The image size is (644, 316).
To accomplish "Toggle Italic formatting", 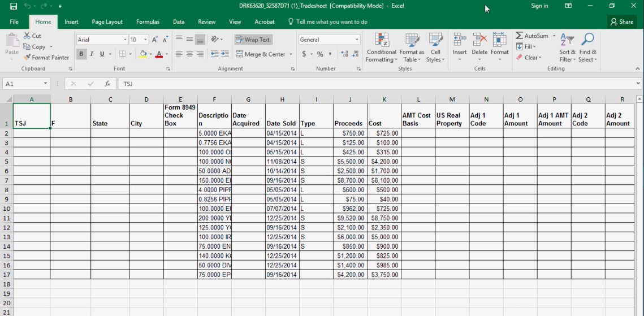I will pos(92,54).
